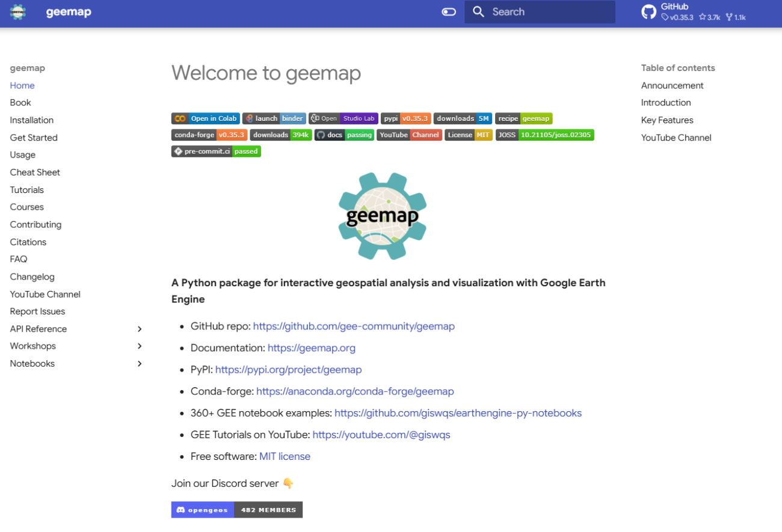
Task: Open the GitHub repository link in the header
Action: click(694, 12)
